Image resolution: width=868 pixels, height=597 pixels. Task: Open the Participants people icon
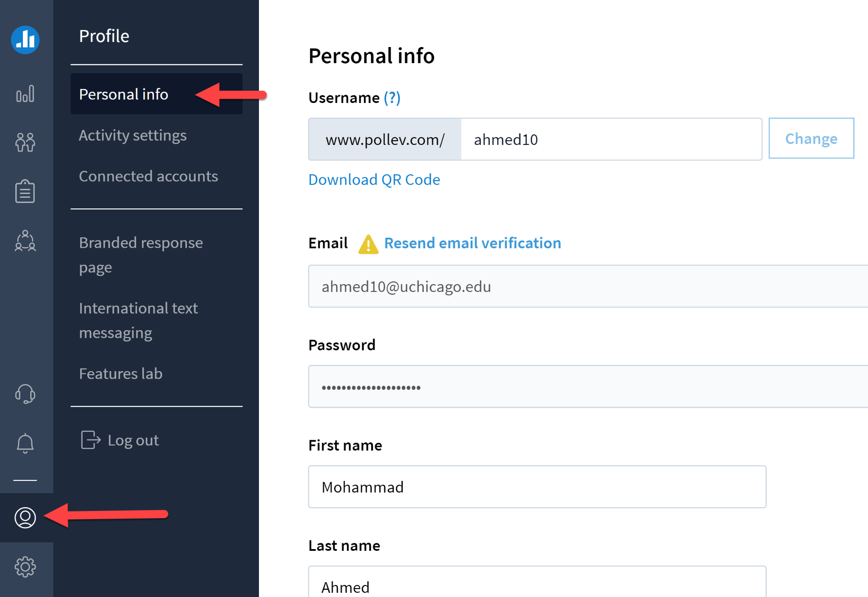(25, 142)
